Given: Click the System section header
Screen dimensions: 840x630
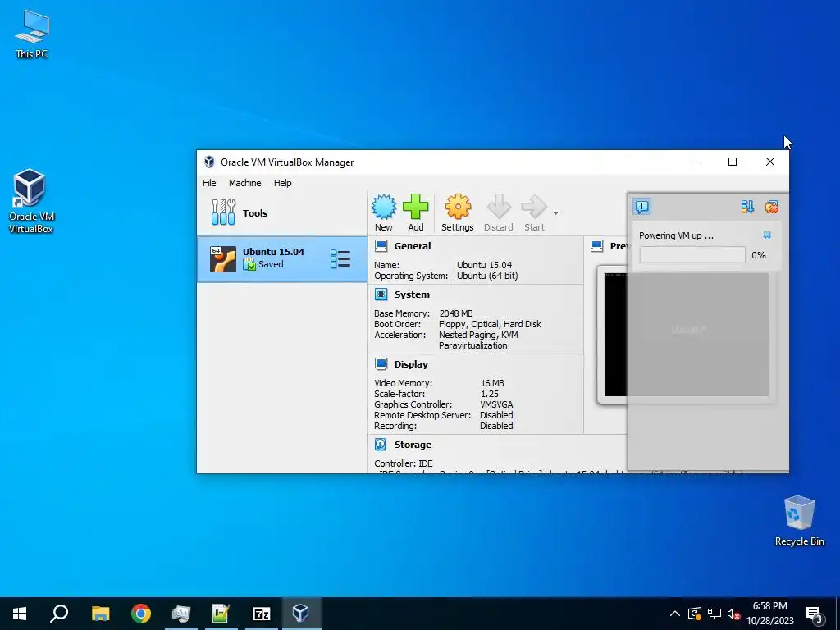Looking at the screenshot, I should tap(412, 294).
